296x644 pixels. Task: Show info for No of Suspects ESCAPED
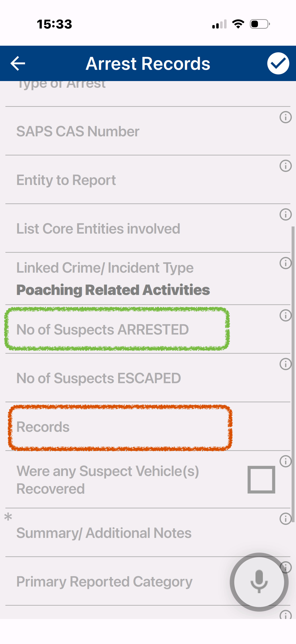click(x=285, y=364)
